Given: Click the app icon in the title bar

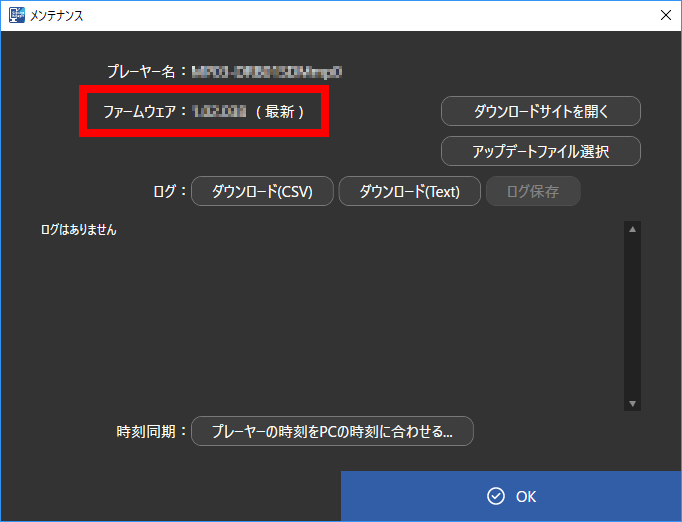Looking at the screenshot, I should click(x=17, y=15).
